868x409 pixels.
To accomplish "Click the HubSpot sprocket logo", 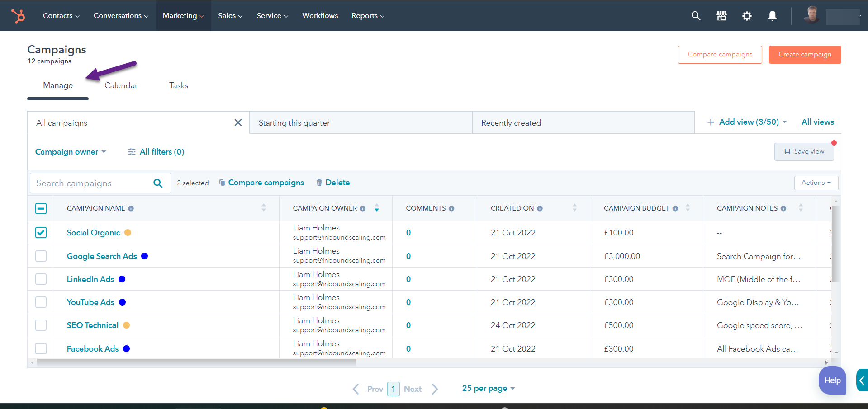I will [x=18, y=16].
